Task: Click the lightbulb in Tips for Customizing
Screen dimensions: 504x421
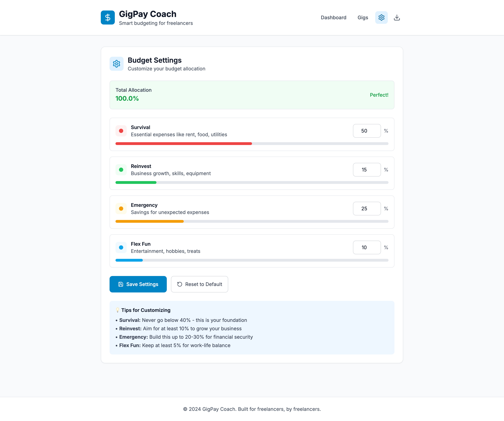Action: click(118, 310)
